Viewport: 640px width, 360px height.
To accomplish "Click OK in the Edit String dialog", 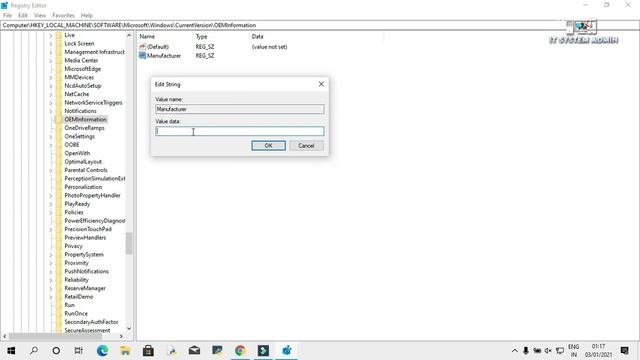I will coord(268,146).
